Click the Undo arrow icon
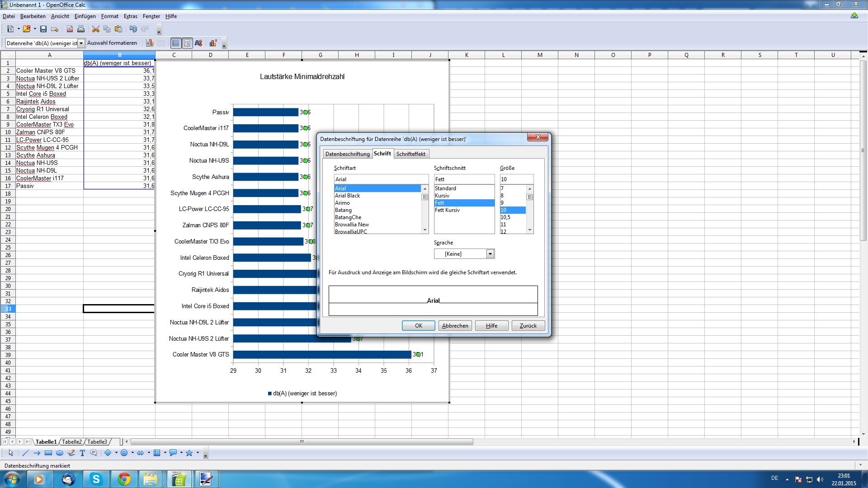The width and height of the screenshot is (868, 488). point(133,29)
